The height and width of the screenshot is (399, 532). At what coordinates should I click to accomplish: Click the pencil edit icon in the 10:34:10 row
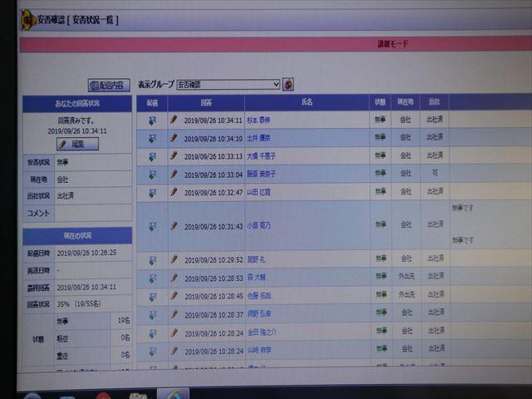(174, 138)
